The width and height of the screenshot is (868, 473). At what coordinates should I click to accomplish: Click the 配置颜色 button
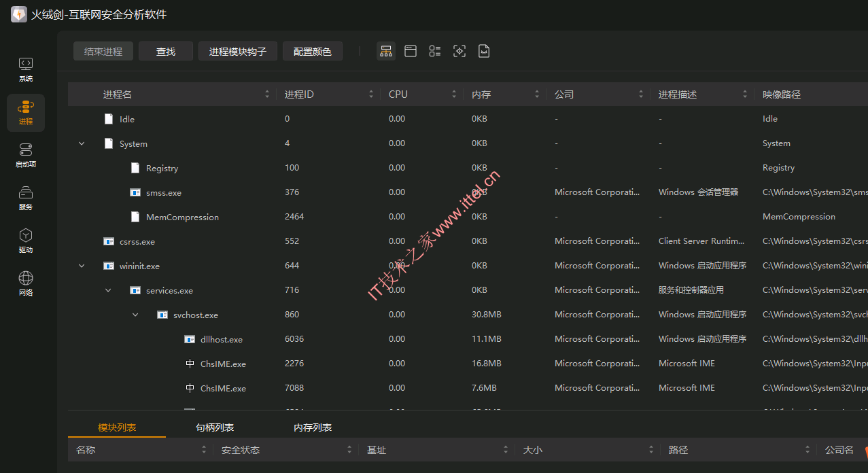(x=313, y=51)
